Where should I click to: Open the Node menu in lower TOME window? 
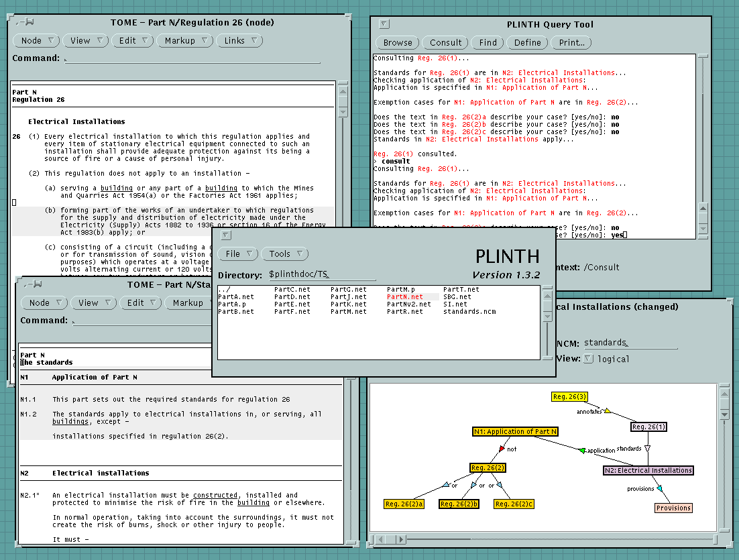click(44, 302)
